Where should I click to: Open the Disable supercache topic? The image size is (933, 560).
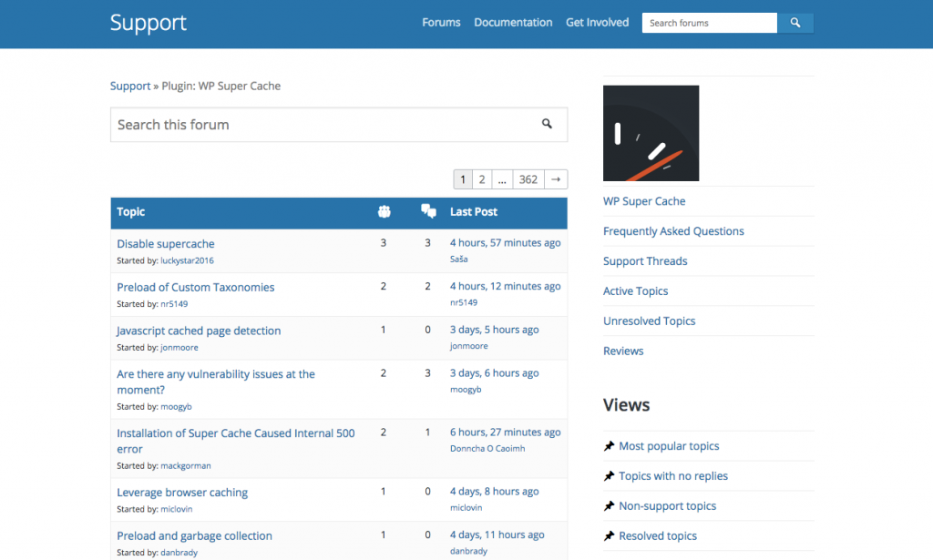coord(165,243)
